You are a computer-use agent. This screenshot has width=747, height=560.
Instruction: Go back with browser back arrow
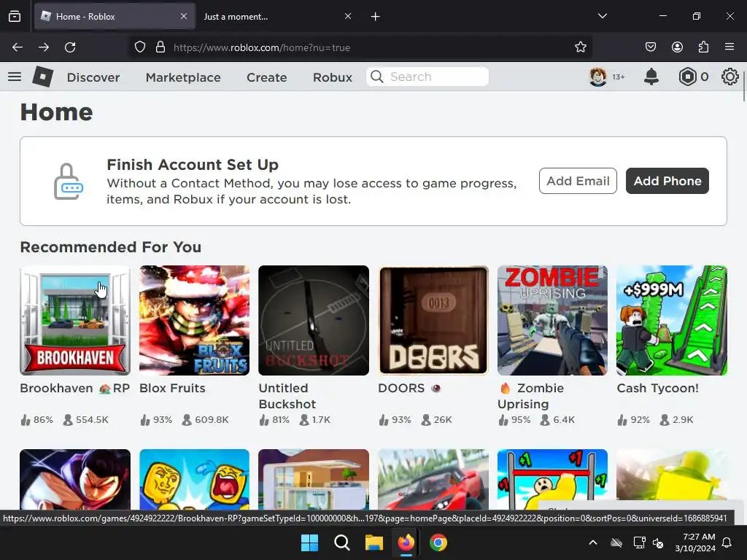[x=18, y=47]
